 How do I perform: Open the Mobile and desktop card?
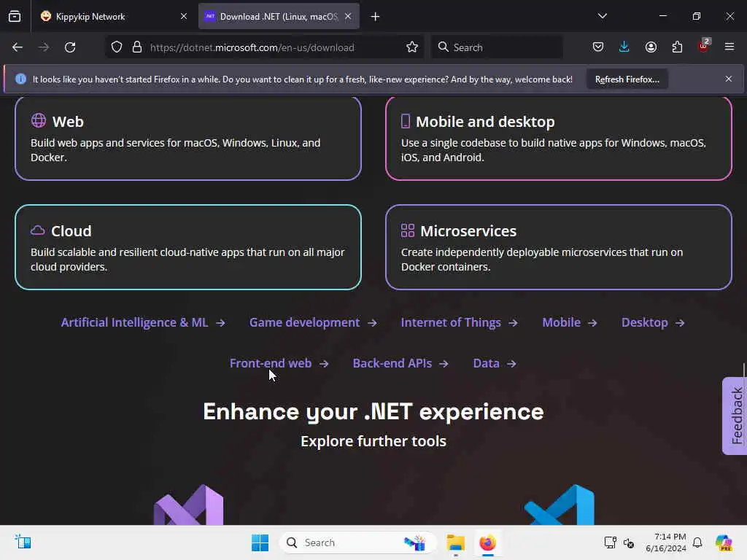click(x=558, y=139)
